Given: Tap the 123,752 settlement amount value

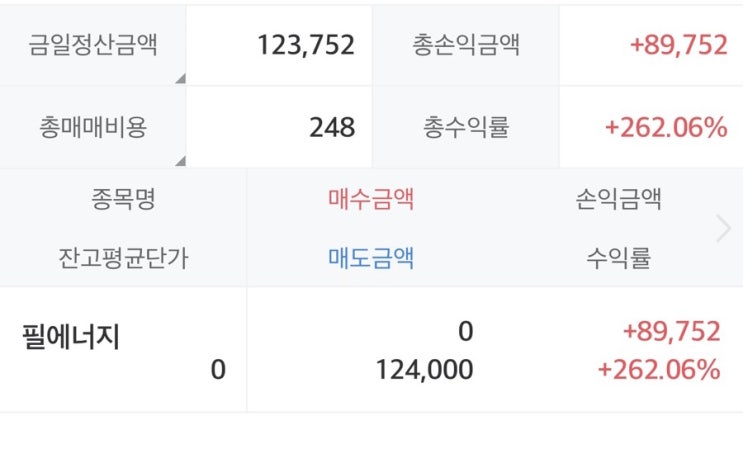Looking at the screenshot, I should tap(306, 45).
